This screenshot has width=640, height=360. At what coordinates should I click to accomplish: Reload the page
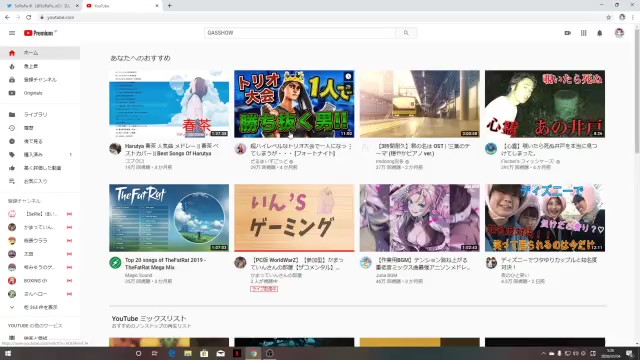click(29, 18)
